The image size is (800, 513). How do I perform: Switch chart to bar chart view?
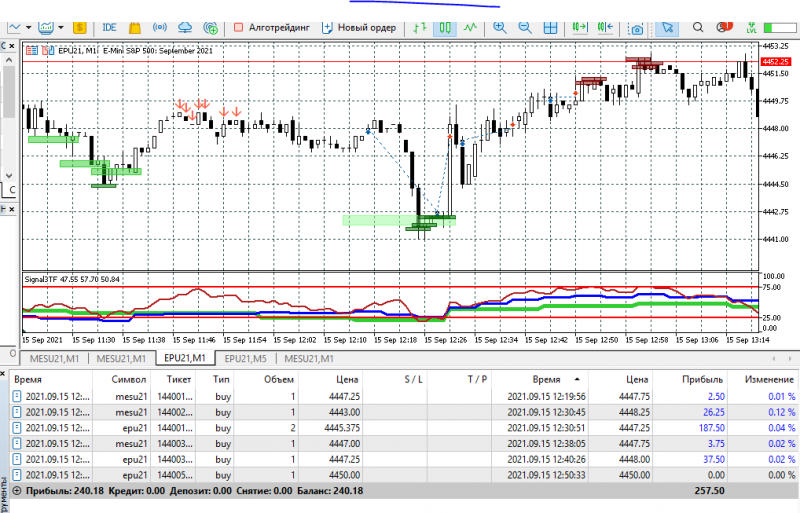point(419,28)
